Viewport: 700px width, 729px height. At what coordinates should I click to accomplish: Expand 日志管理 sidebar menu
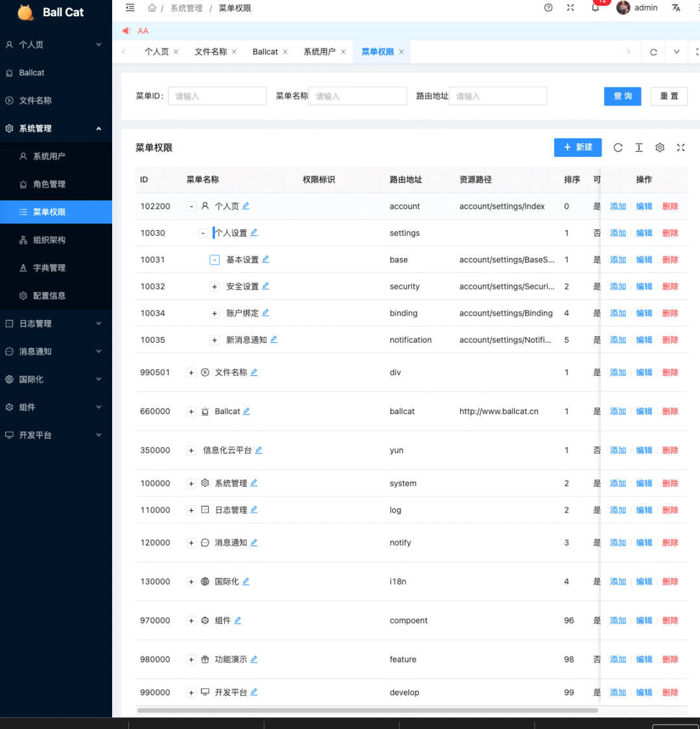[x=56, y=323]
